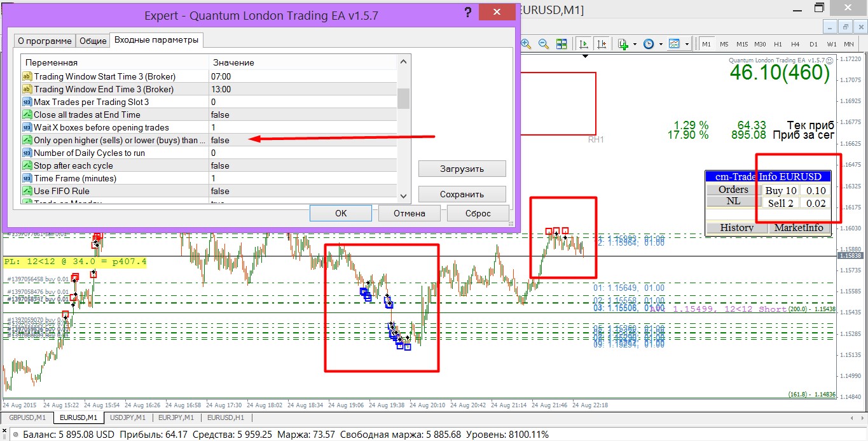Switch chart to D1 timeframe
The width and height of the screenshot is (868, 441).
(813, 44)
